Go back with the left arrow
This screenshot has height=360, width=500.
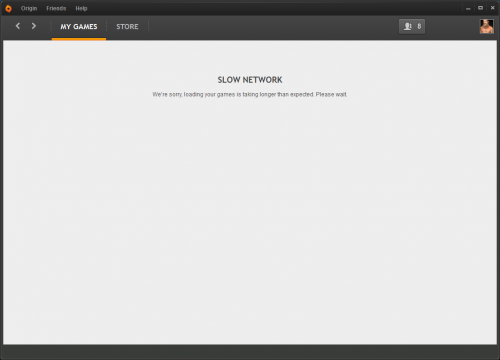[18, 26]
